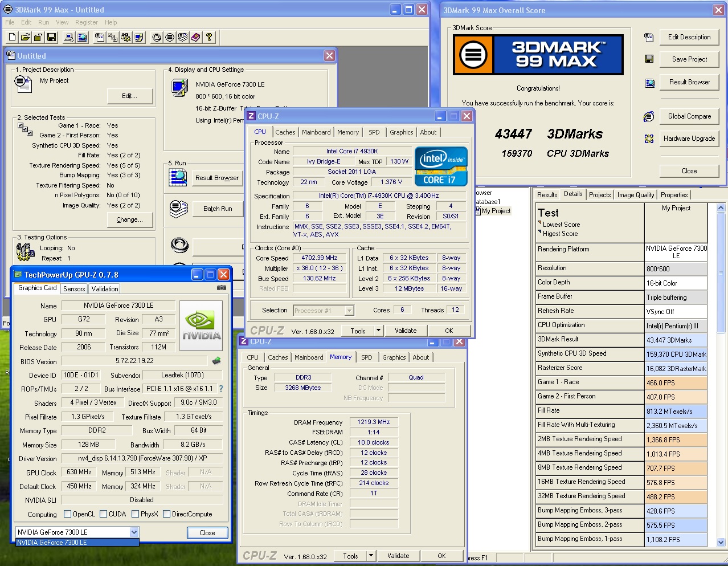Click the New project toolbar icon
Image resolution: width=728 pixels, height=566 pixels.
click(x=12, y=37)
